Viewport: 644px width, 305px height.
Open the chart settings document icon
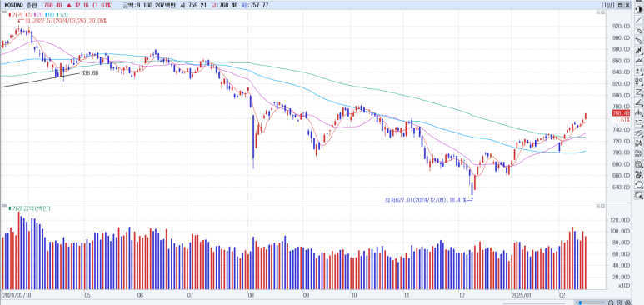(x=639, y=165)
